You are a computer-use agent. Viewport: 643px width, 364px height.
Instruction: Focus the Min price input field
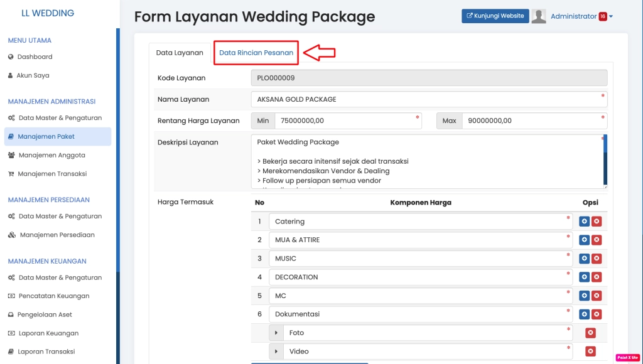pos(345,120)
